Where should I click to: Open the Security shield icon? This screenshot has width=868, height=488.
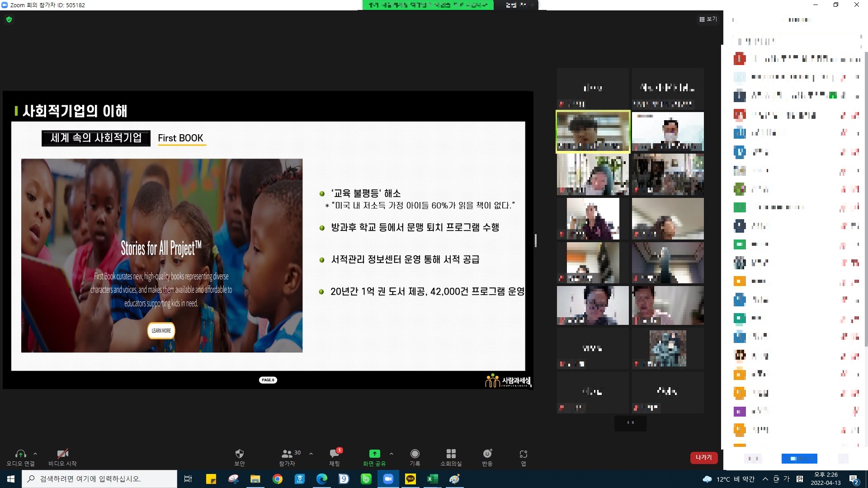point(240,454)
